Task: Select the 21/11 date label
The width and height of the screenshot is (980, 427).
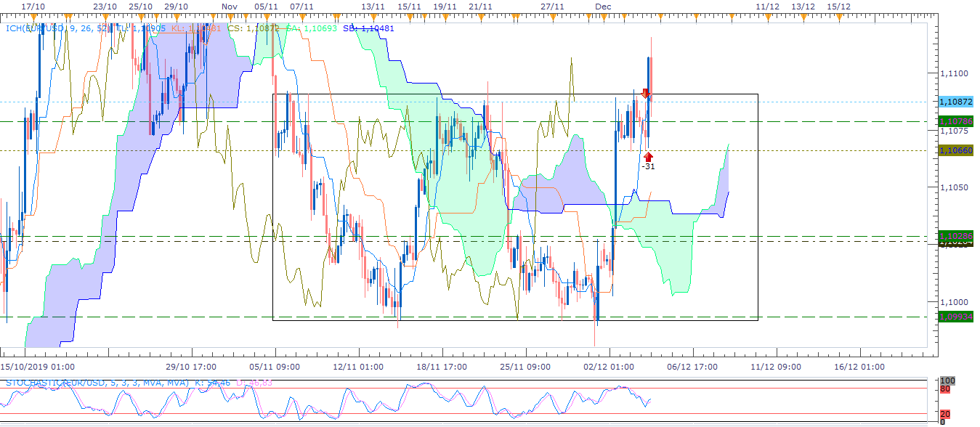Action: click(480, 7)
